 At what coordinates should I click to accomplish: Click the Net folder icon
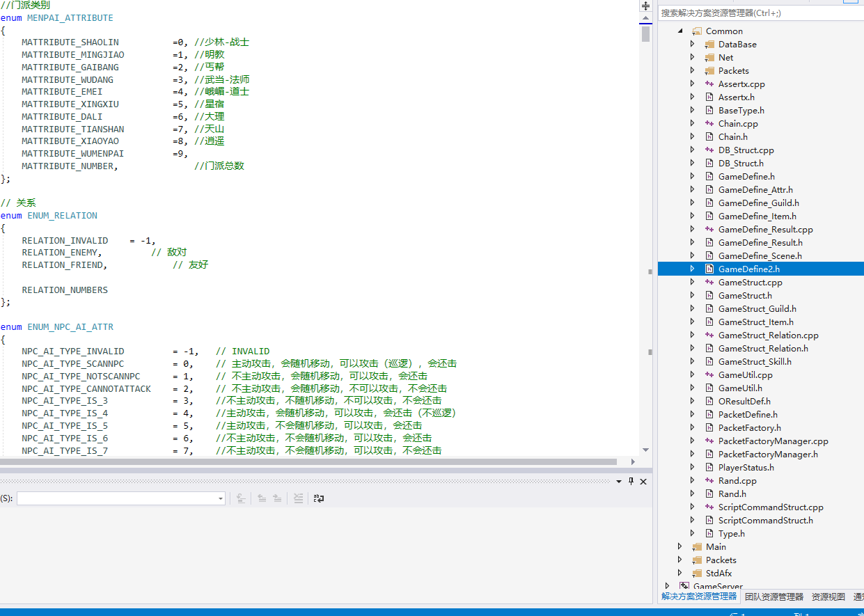tap(709, 57)
